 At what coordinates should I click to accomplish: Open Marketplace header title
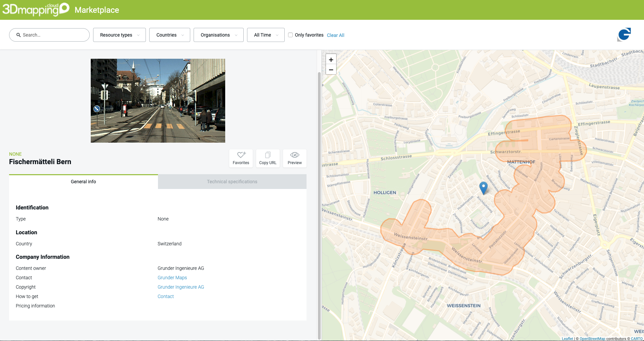coord(97,10)
